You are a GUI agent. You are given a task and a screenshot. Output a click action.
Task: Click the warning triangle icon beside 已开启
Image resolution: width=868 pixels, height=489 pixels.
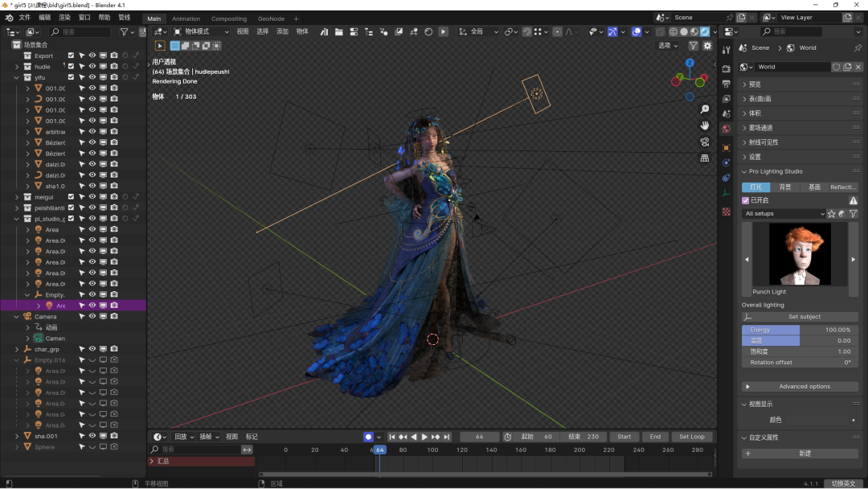853,200
